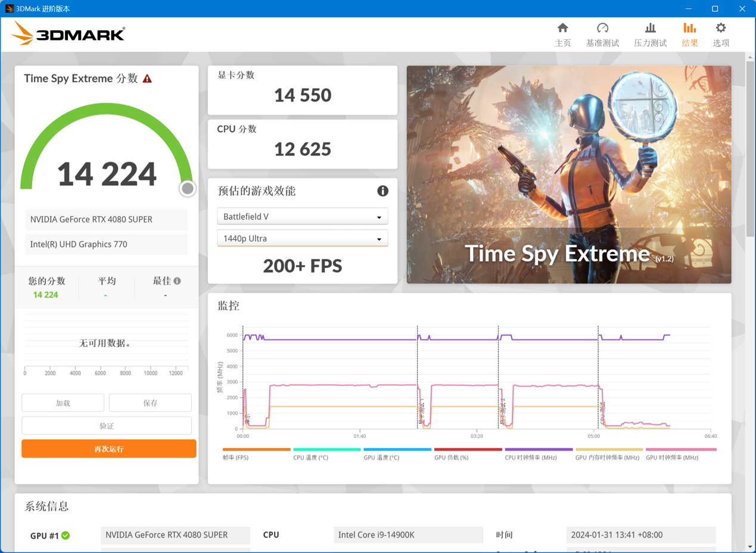Switch to the 平均 score column
This screenshot has height=553, width=756.
[x=107, y=280]
